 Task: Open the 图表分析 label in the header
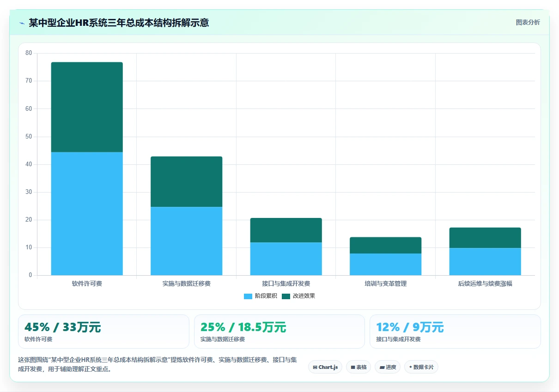tap(528, 22)
